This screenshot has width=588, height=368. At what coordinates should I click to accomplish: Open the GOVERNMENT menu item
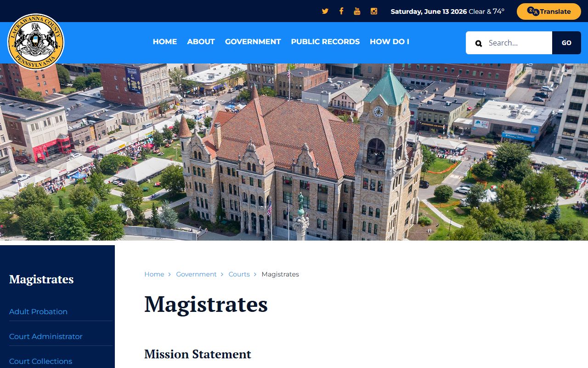click(253, 41)
